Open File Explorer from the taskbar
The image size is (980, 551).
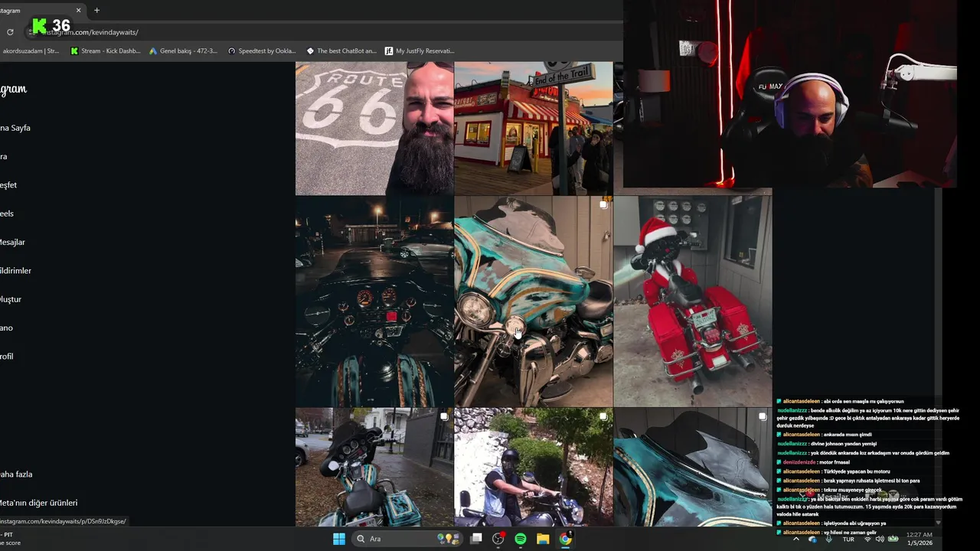543,539
